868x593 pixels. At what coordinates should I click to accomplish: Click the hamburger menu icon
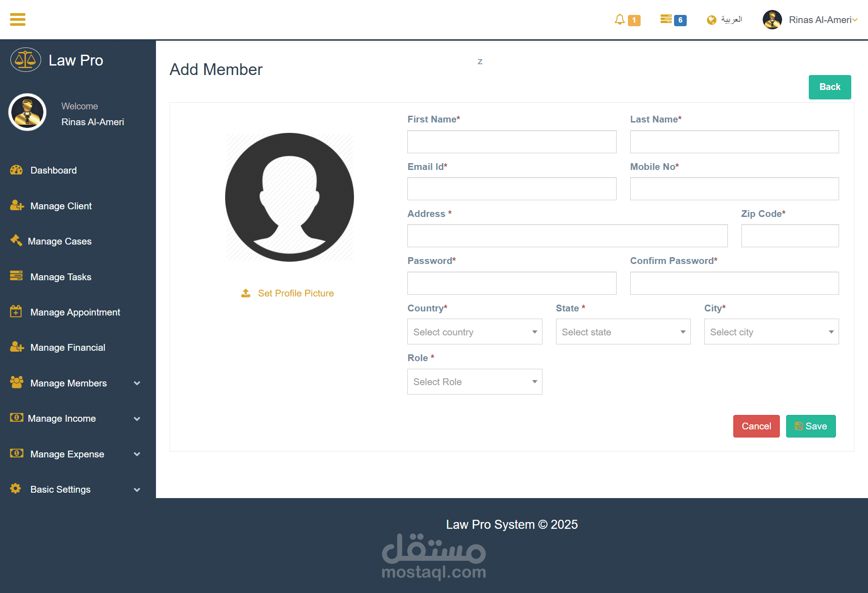click(18, 19)
